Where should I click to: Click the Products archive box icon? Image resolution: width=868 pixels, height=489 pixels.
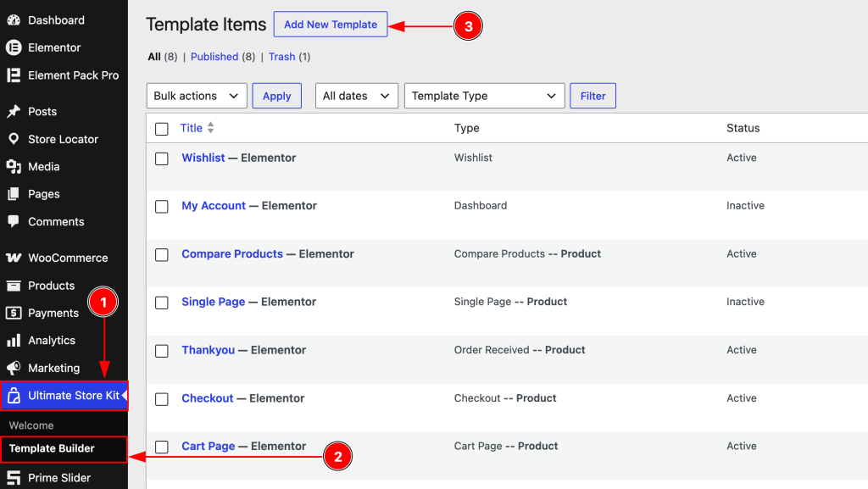click(x=14, y=286)
